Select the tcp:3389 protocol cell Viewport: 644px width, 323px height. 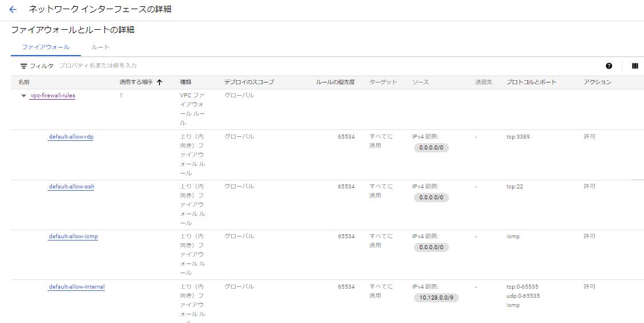tap(518, 137)
